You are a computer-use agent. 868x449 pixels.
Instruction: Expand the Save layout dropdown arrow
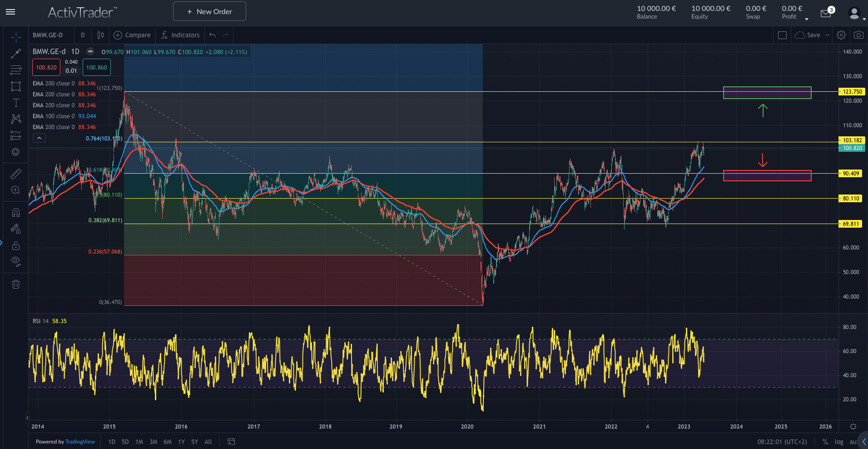[x=828, y=35]
